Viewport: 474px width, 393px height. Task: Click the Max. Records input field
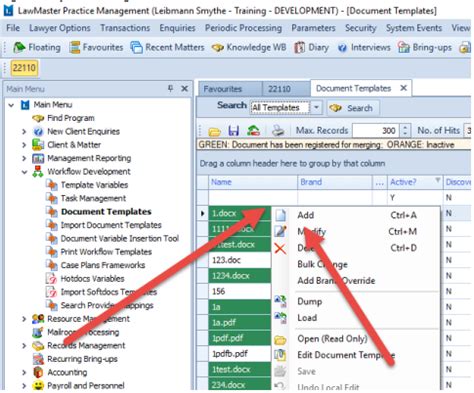point(376,130)
